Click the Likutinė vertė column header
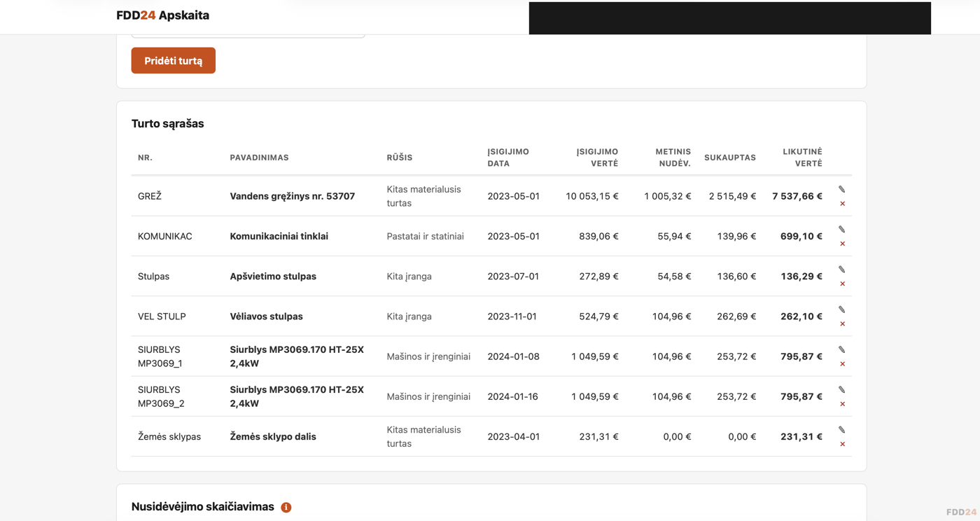Image resolution: width=980 pixels, height=521 pixels. [802, 158]
